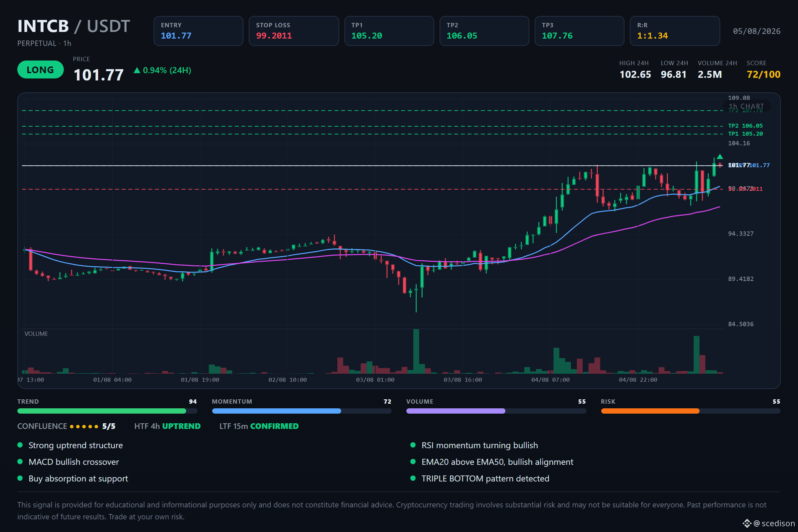Click the orange CONFLUENCE rating dots
The width and height of the screenshot is (798, 532).
pyautogui.click(x=84, y=427)
